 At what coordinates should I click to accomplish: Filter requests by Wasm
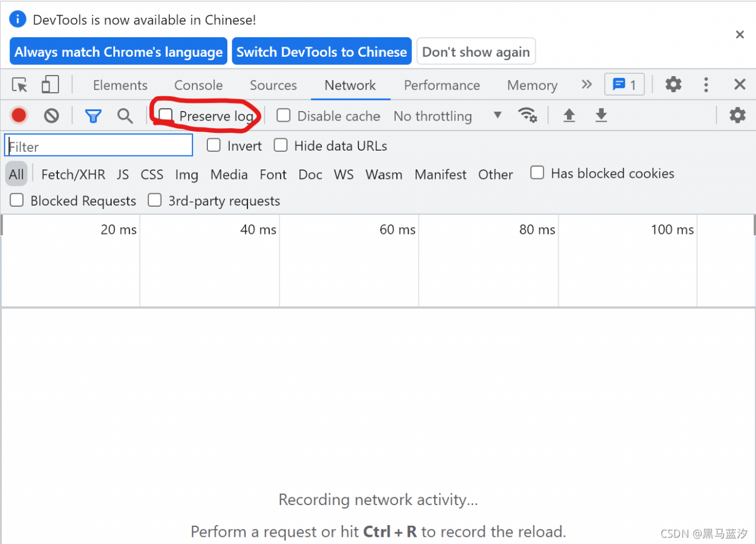click(x=384, y=174)
